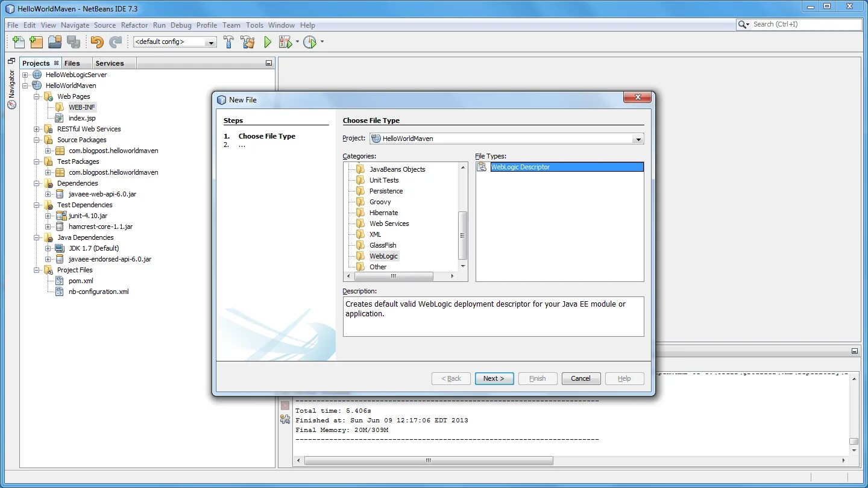Click the Debug Project icon
This screenshot has height=488, width=868.
(x=285, y=42)
